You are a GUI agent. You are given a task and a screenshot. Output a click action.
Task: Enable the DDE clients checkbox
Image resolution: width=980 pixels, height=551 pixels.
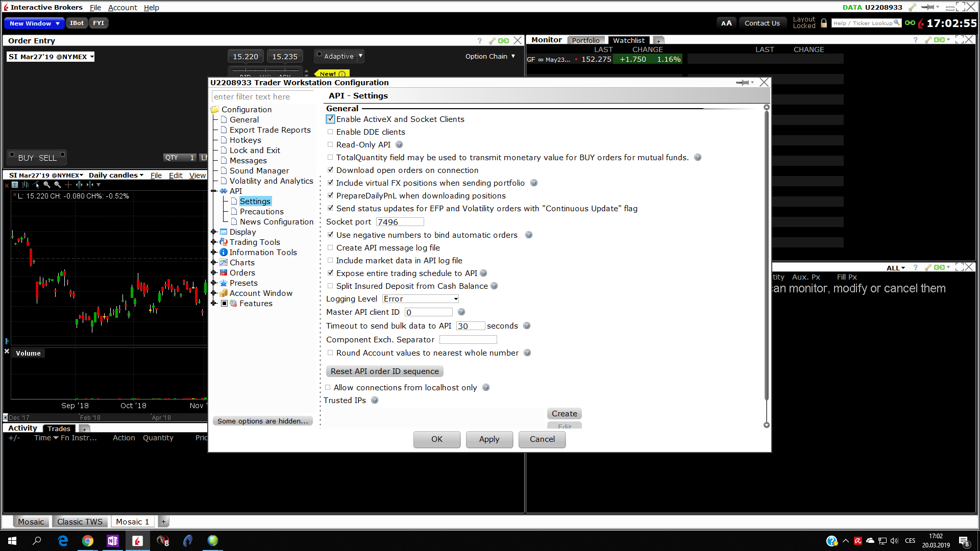(330, 132)
